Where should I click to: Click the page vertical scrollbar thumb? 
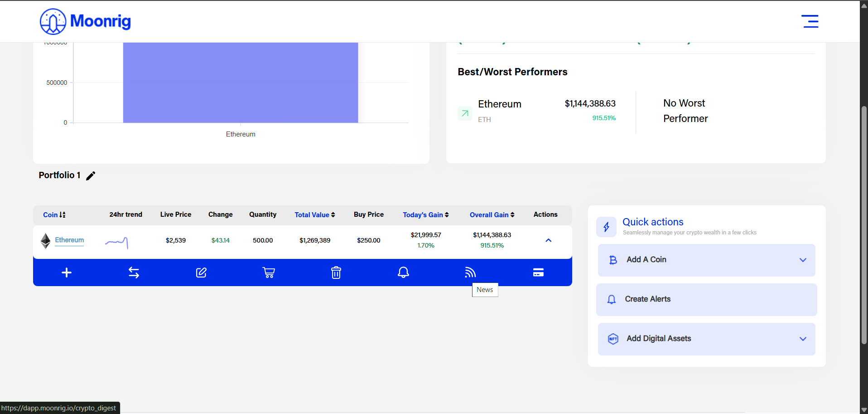point(864,224)
